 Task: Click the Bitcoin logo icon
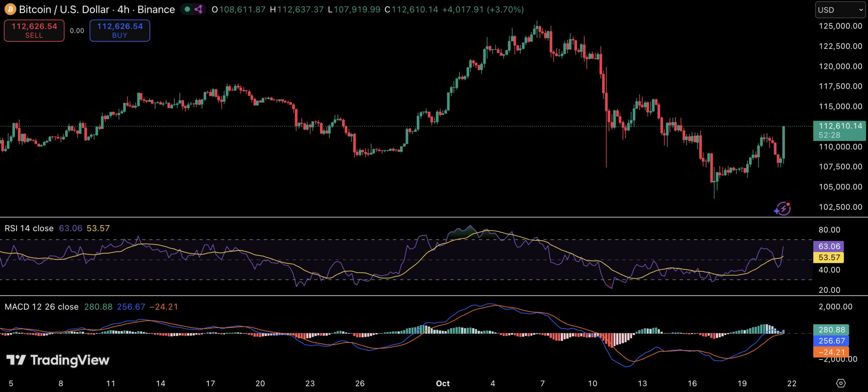[x=10, y=9]
